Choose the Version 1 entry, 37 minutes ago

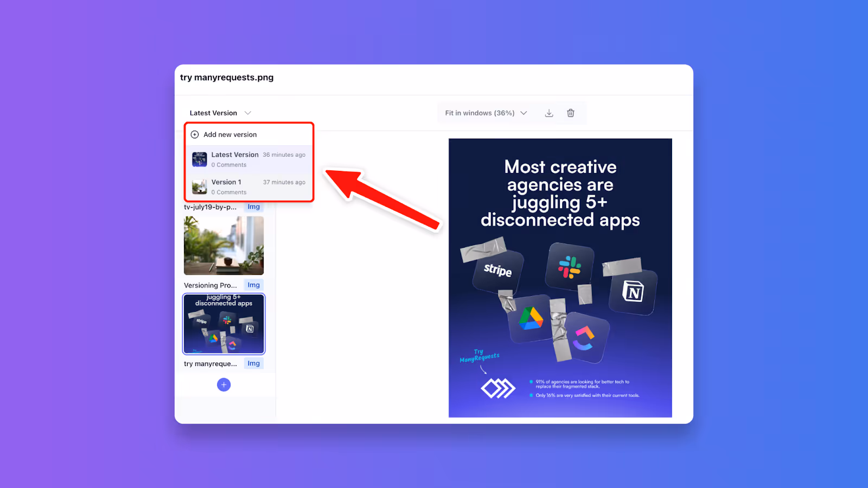pyautogui.click(x=249, y=187)
